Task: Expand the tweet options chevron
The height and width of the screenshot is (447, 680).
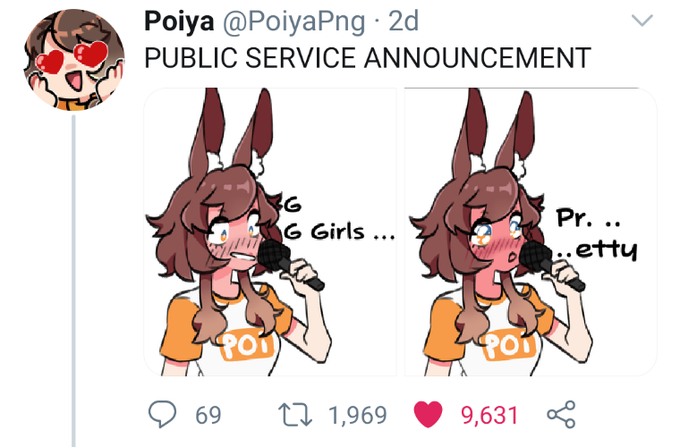Action: pyautogui.click(x=642, y=20)
